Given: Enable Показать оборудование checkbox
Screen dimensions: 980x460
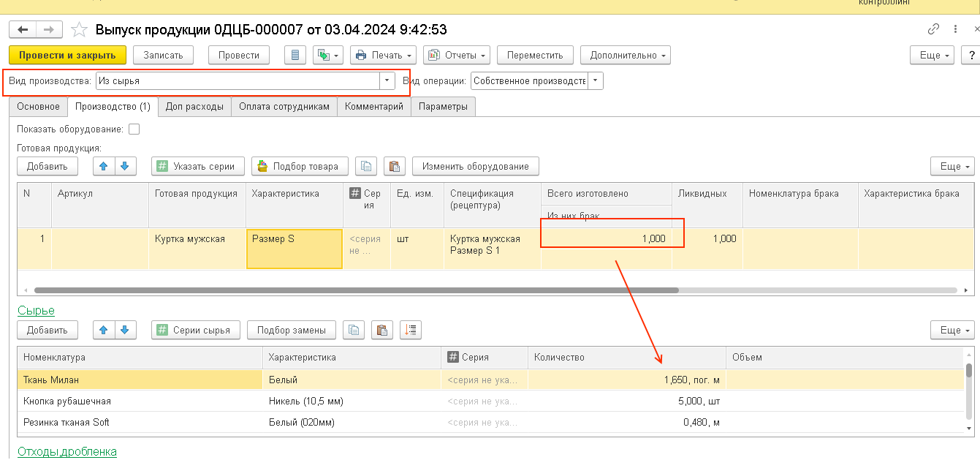Looking at the screenshot, I should click(134, 129).
